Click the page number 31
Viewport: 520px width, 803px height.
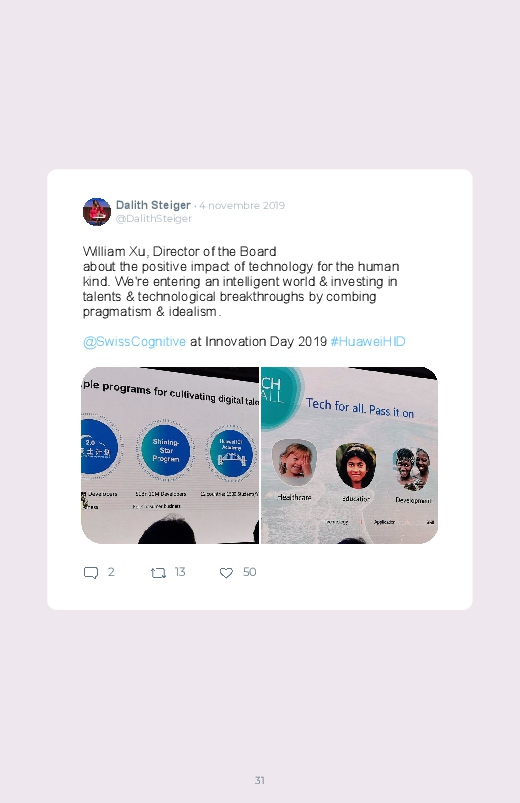coord(260,780)
